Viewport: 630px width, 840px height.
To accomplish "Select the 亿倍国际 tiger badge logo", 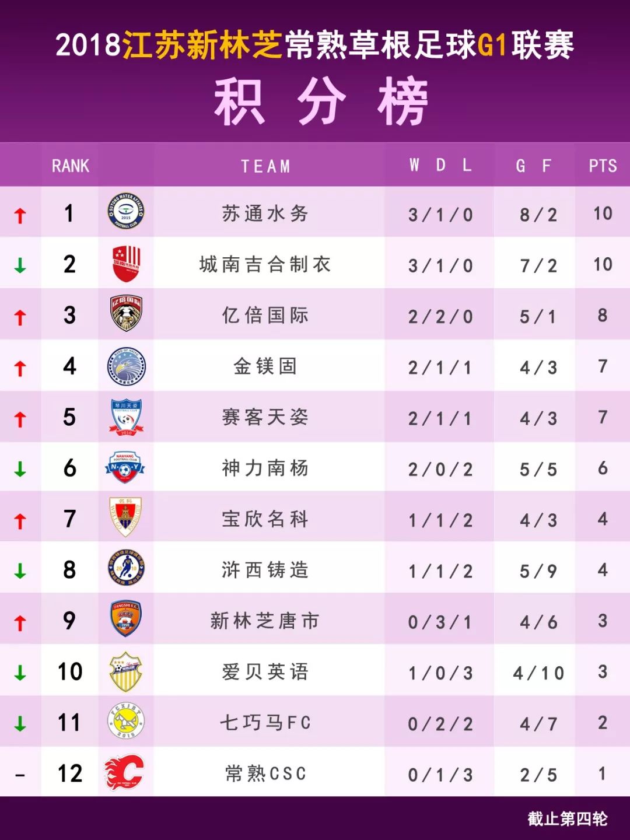I will point(126,313).
